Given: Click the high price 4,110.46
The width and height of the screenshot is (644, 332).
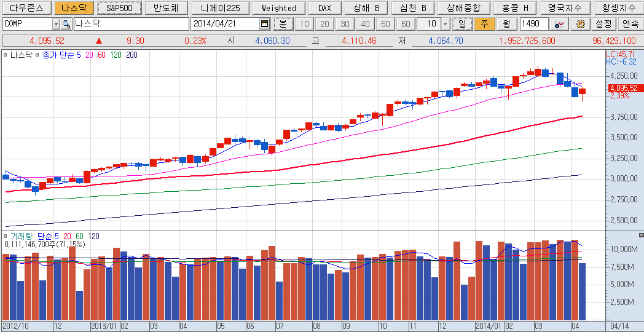Looking at the screenshot, I should (x=359, y=41).
